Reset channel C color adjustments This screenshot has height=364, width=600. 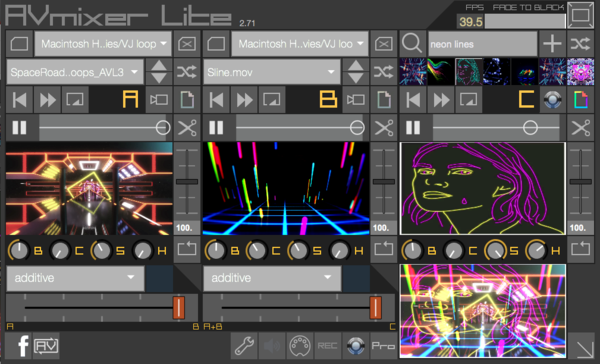coord(580,250)
